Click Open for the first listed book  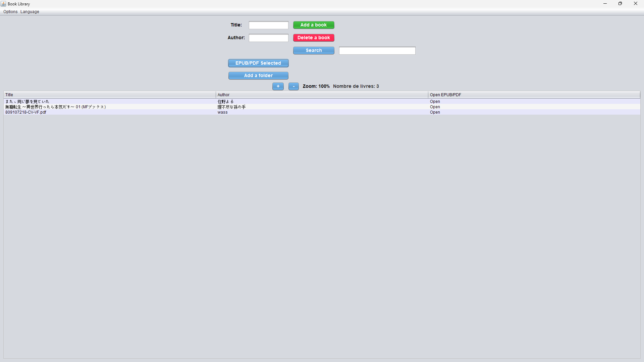tap(435, 102)
